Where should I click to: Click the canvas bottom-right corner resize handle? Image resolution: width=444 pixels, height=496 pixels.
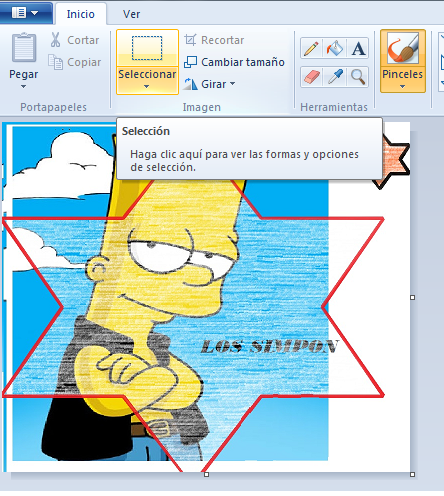tap(412, 474)
